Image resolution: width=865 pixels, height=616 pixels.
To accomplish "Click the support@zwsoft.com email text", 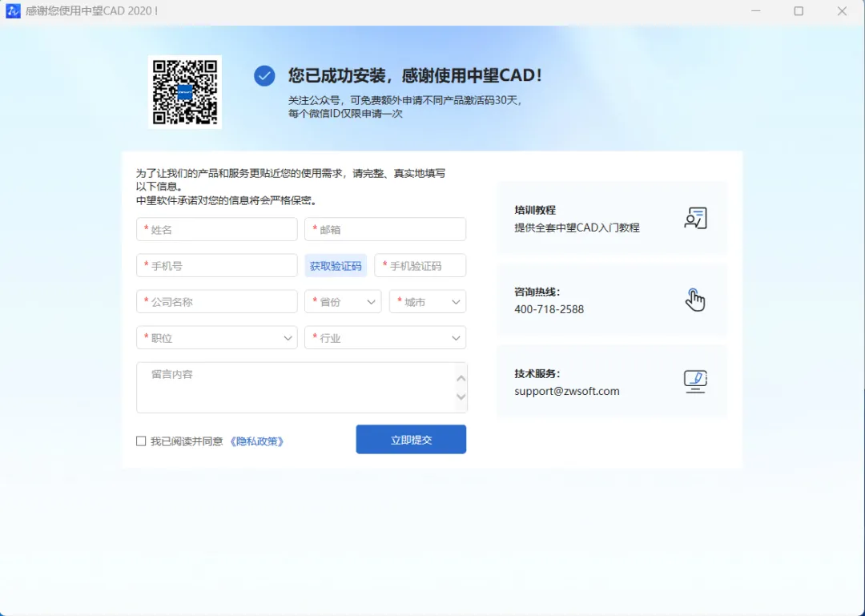I will pos(566,391).
